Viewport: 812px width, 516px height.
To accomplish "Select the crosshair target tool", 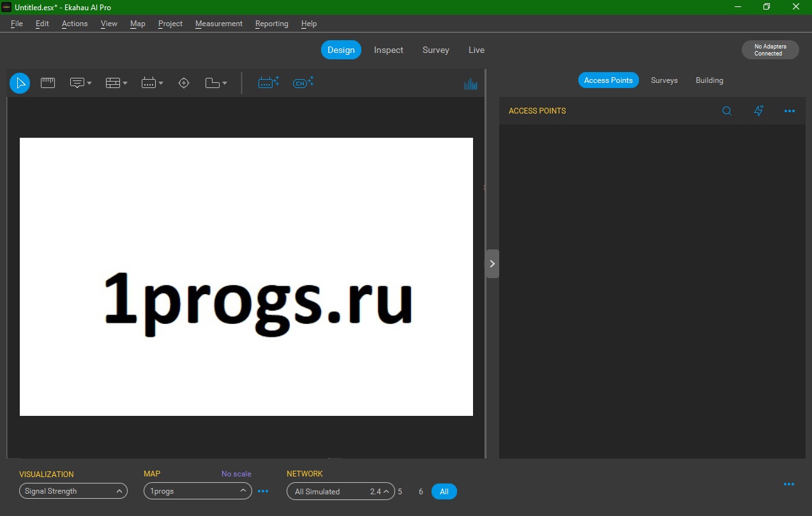I will coord(184,83).
